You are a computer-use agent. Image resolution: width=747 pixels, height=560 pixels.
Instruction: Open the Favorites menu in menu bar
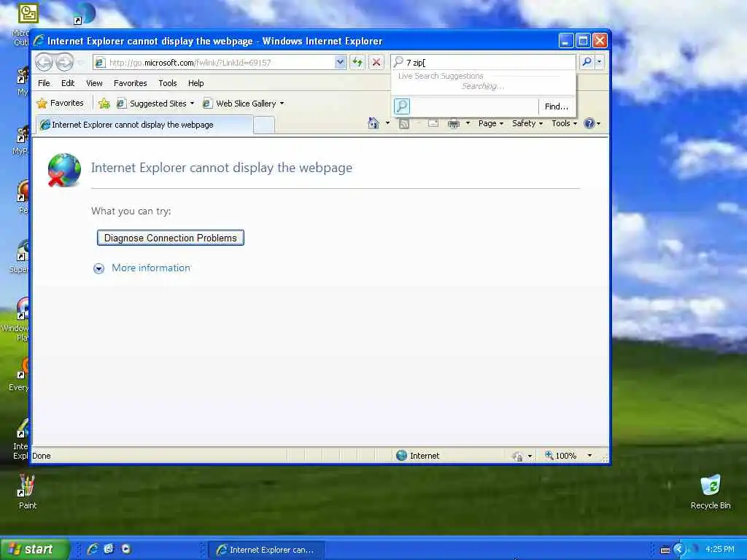click(130, 83)
